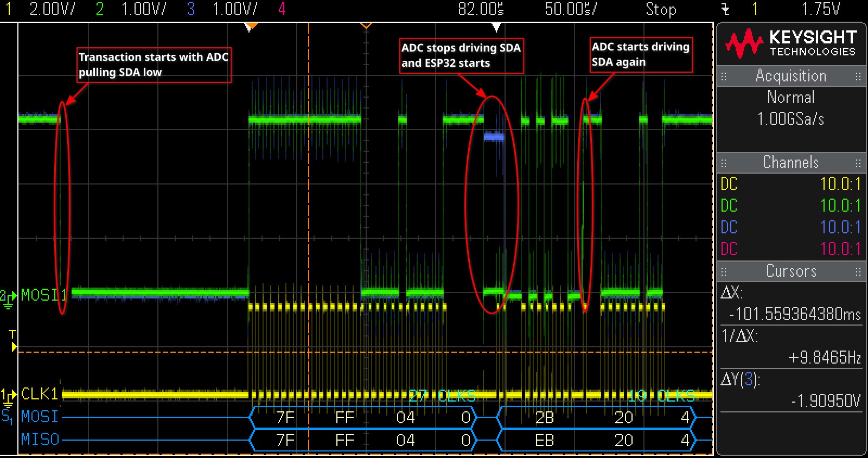Click the Acquisition header's left grip dots
868x458 pixels.
[723, 77]
